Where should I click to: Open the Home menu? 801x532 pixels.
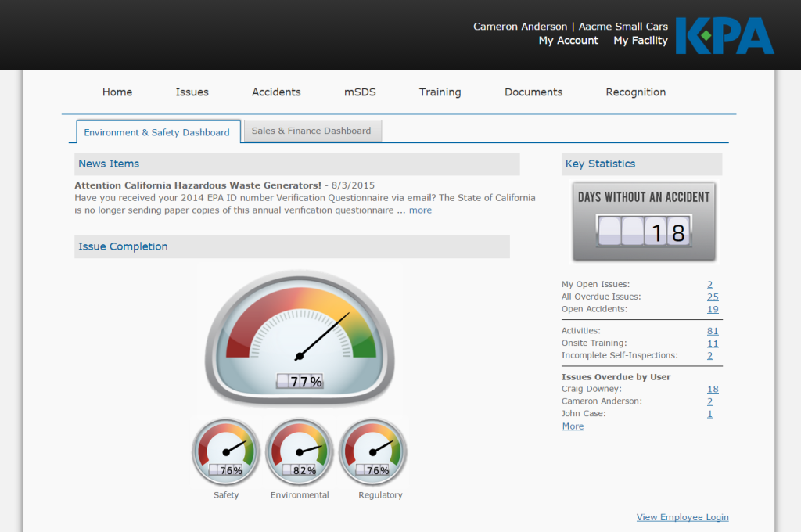(117, 92)
